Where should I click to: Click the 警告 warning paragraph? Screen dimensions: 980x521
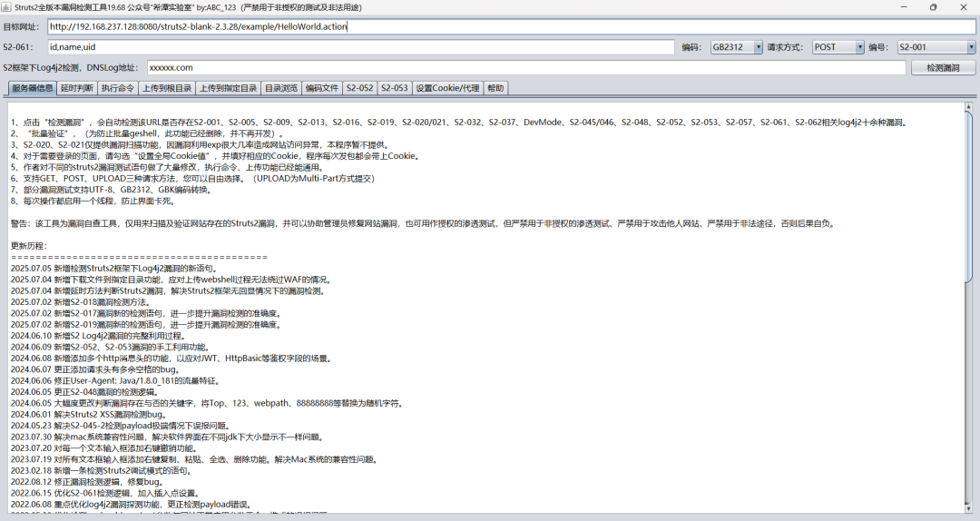[x=423, y=223]
